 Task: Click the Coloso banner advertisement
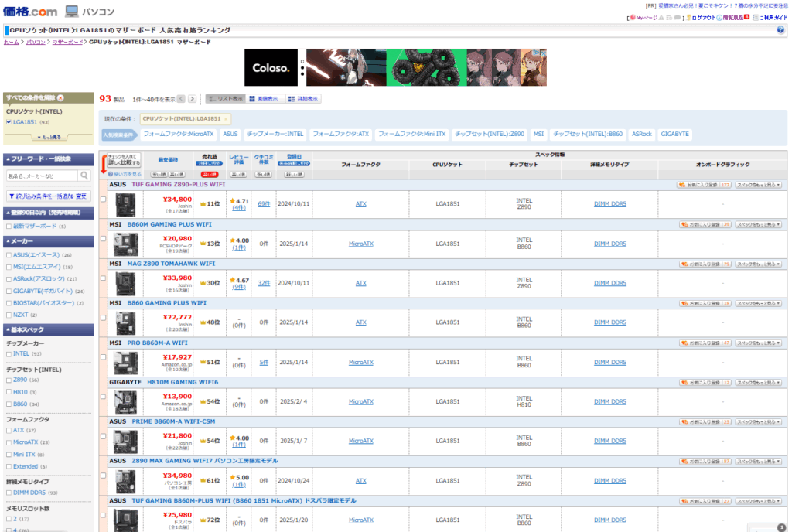click(395, 67)
